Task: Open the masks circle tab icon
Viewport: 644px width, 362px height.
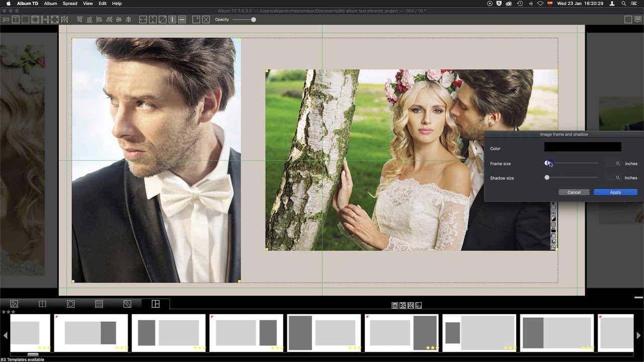Action: [x=71, y=304]
